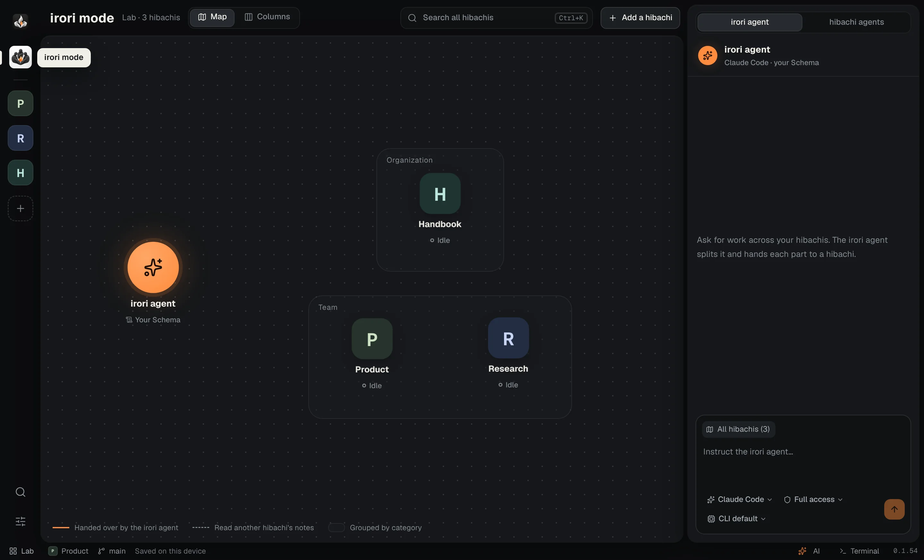Select the Product hibachi node on the map
The height and width of the screenshot is (560, 924).
(372, 339)
